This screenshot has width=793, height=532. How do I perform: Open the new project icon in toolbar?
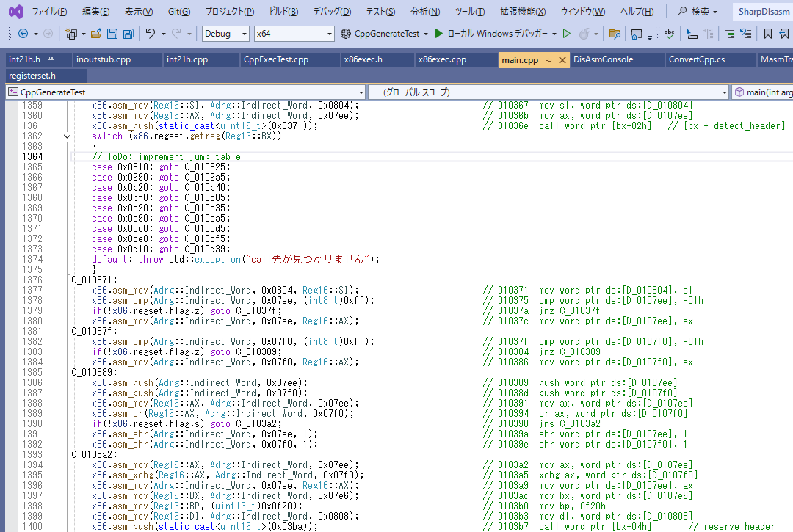71,34
